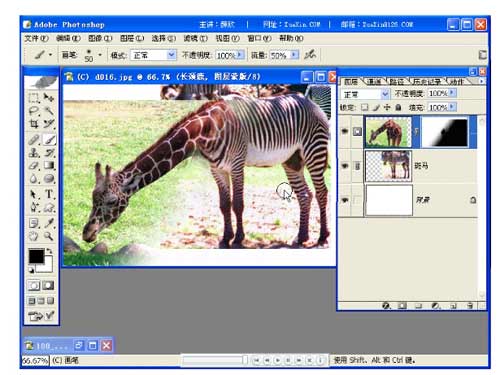
Task: Select the Eraser tool
Action: (34, 166)
